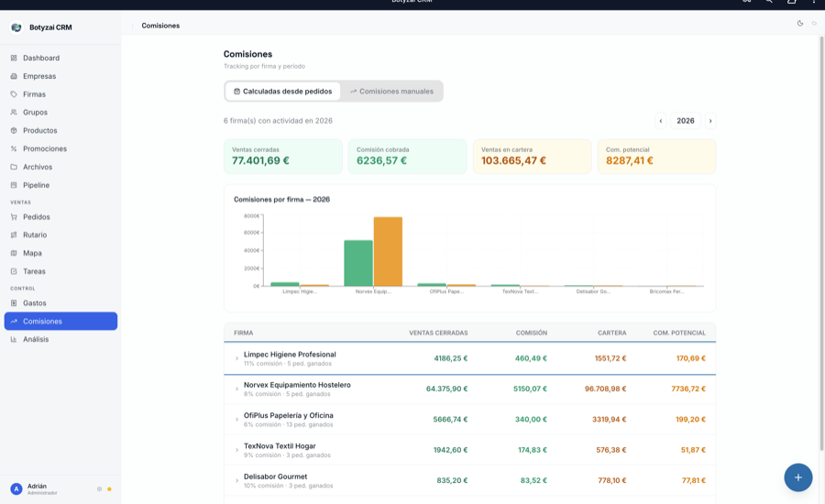Click the Ventas en cartera card

click(x=532, y=157)
